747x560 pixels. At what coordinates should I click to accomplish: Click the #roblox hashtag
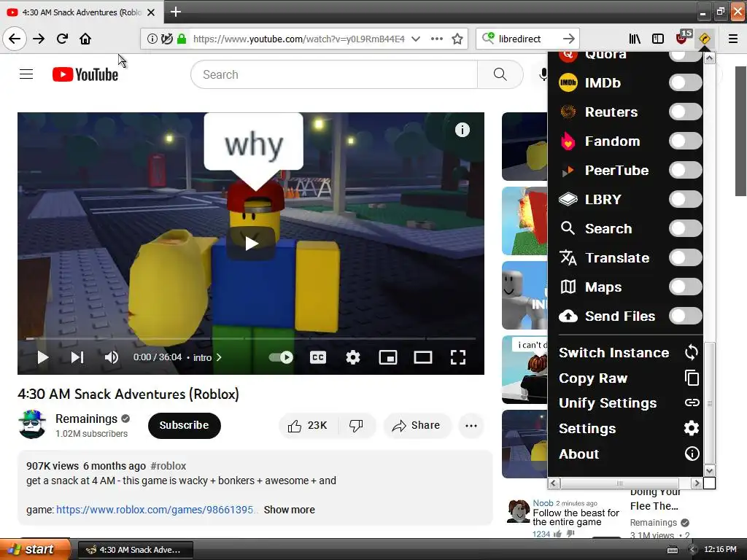(169, 466)
